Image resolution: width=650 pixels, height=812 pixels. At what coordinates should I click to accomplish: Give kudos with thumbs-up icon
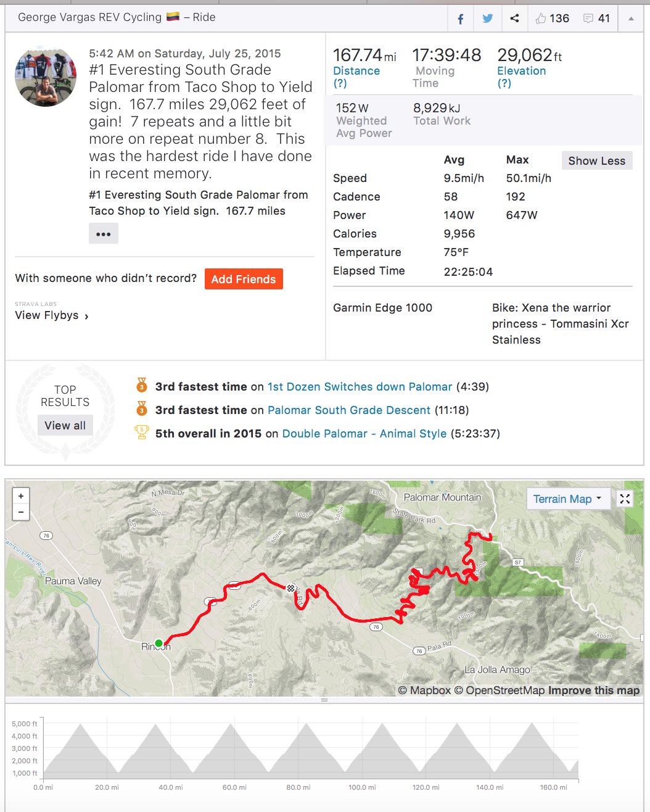coord(541,19)
